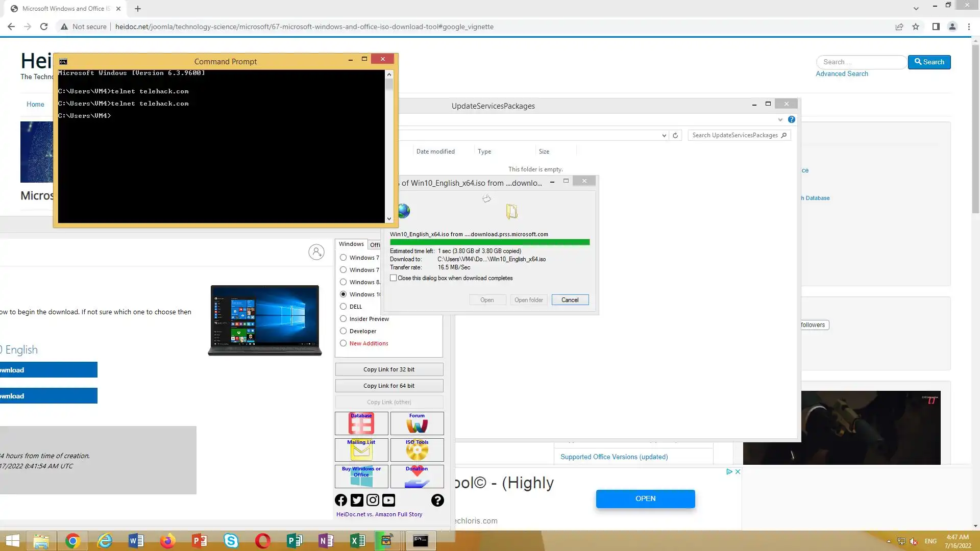Screen dimensions: 980x551
Task: Click the green download progress bar
Action: [x=489, y=242]
